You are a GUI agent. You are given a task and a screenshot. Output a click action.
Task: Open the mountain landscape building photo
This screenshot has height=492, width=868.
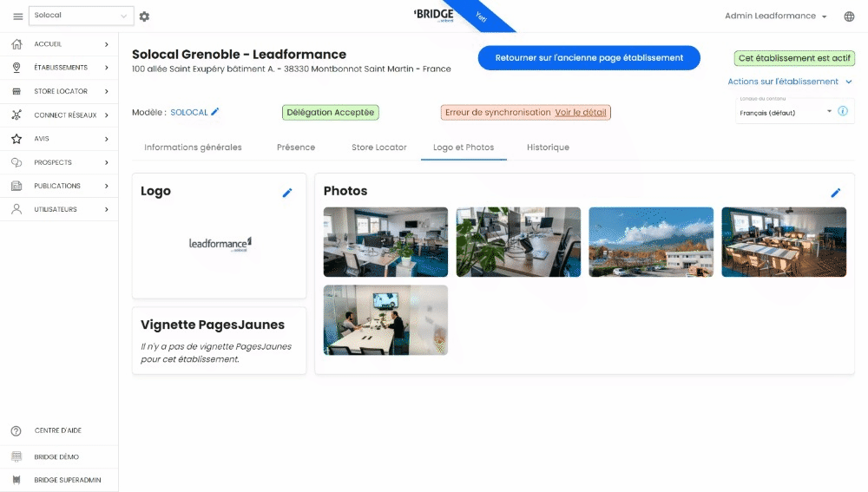click(x=651, y=242)
